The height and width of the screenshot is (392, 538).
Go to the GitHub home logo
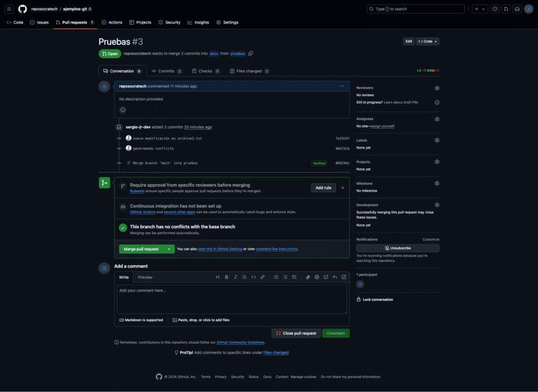pos(23,9)
